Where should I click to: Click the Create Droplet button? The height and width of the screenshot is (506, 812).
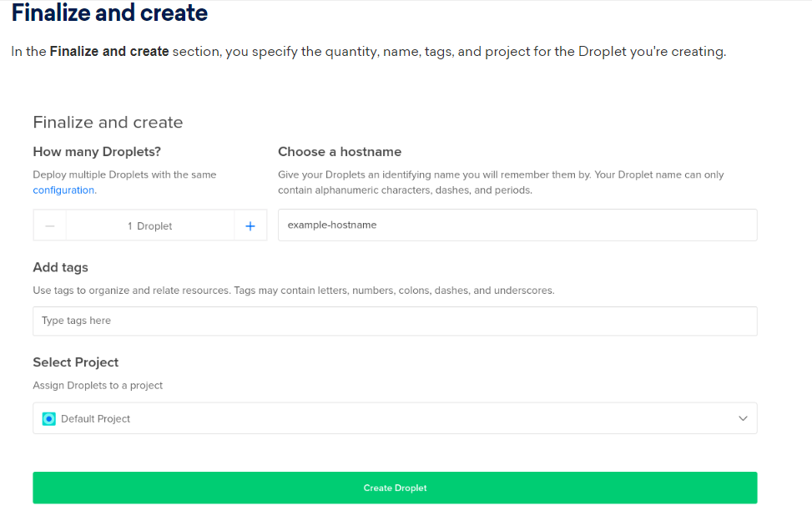tap(395, 488)
